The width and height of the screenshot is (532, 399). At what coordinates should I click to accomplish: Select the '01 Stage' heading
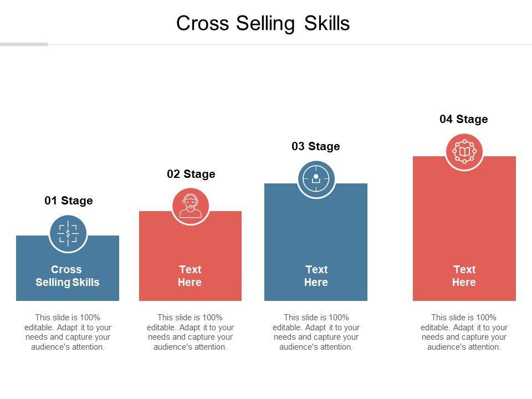[x=69, y=201]
